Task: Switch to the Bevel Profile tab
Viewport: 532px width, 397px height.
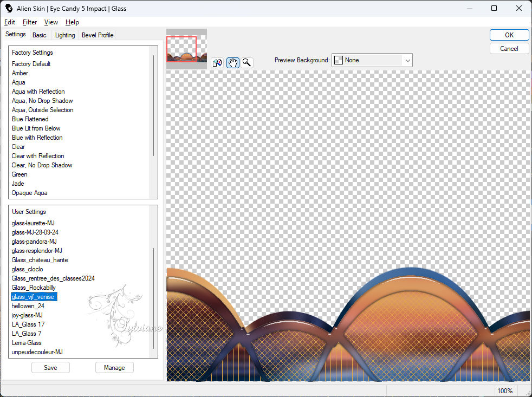Action: (98, 35)
